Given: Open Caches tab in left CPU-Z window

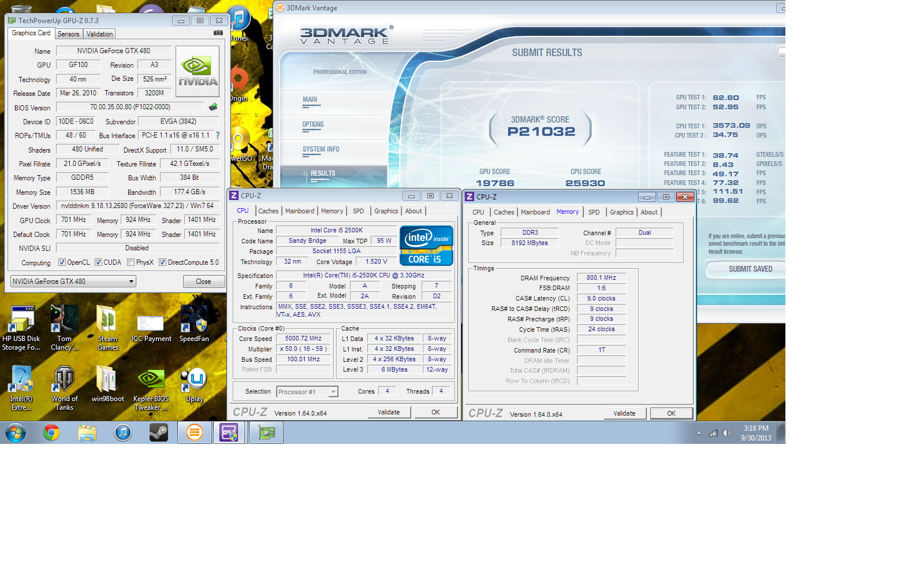Looking at the screenshot, I should [269, 211].
